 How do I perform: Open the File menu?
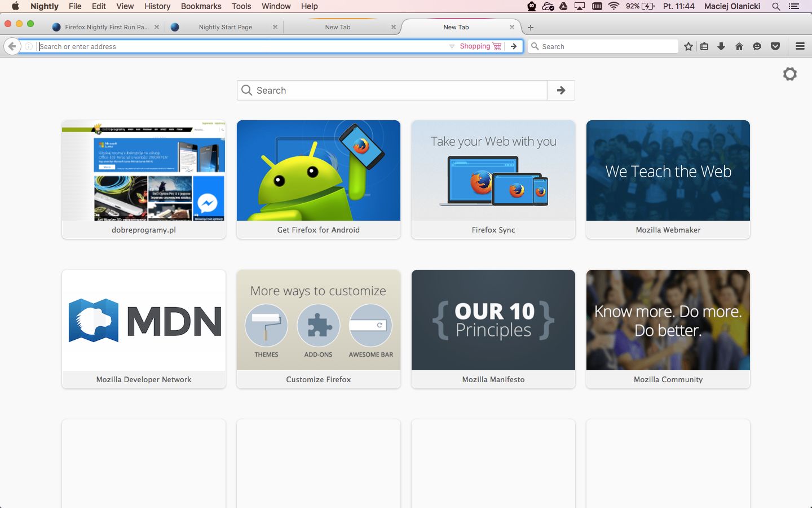(75, 6)
